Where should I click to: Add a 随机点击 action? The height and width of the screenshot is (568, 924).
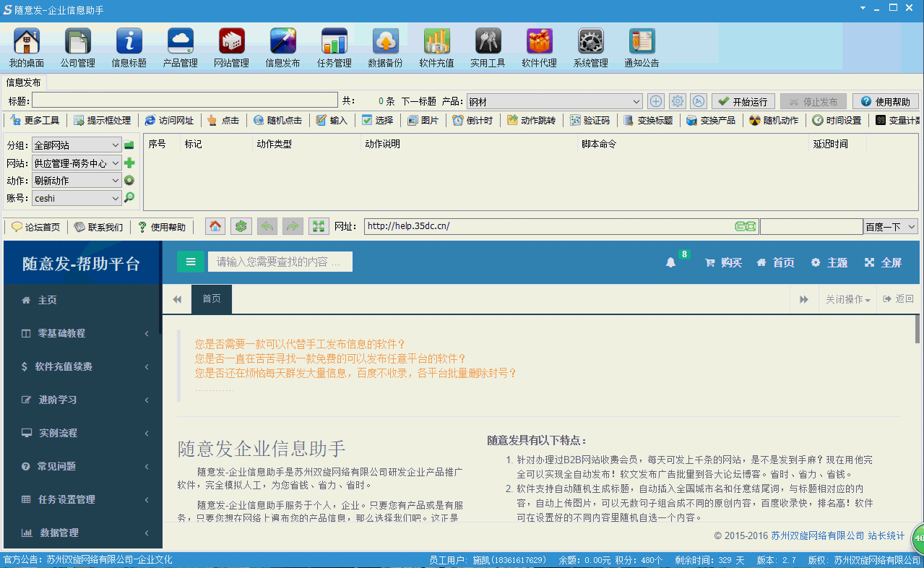(278, 120)
